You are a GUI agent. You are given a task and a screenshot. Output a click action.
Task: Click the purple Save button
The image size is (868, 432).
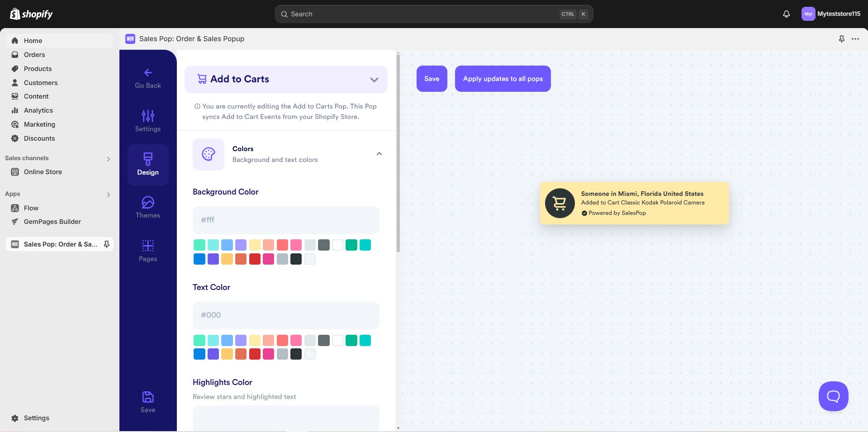[432, 79]
